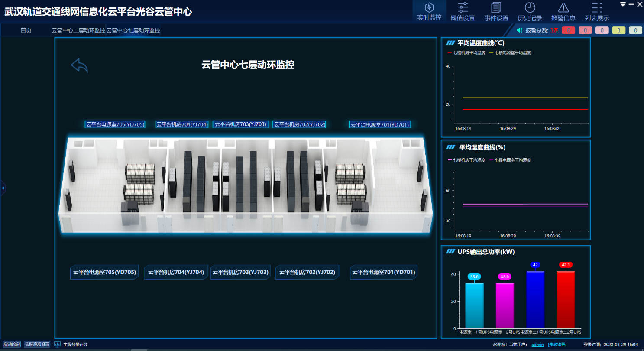Toggle 七楼电源室平均温度 legend in temperature chart
The width and height of the screenshot is (644, 351).
pyautogui.click(x=510, y=52)
